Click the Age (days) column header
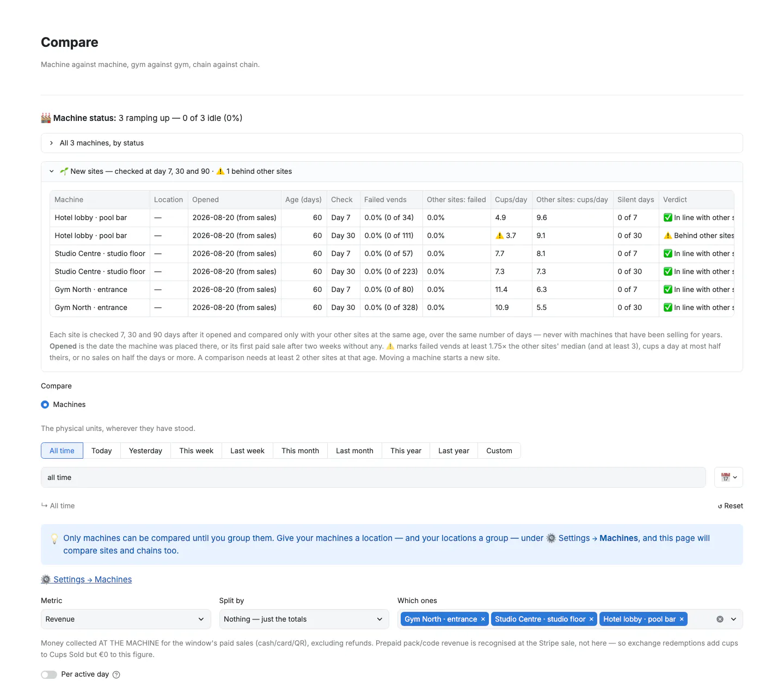 click(x=304, y=200)
